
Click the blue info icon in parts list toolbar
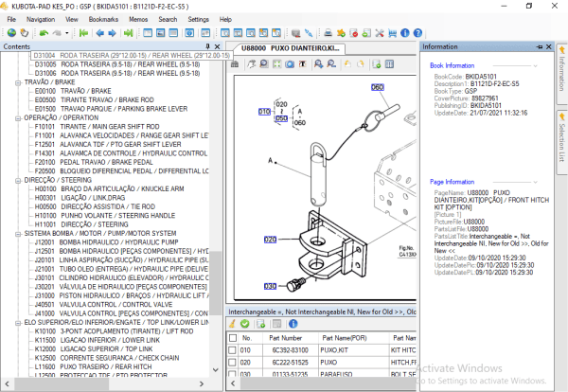[x=293, y=324]
